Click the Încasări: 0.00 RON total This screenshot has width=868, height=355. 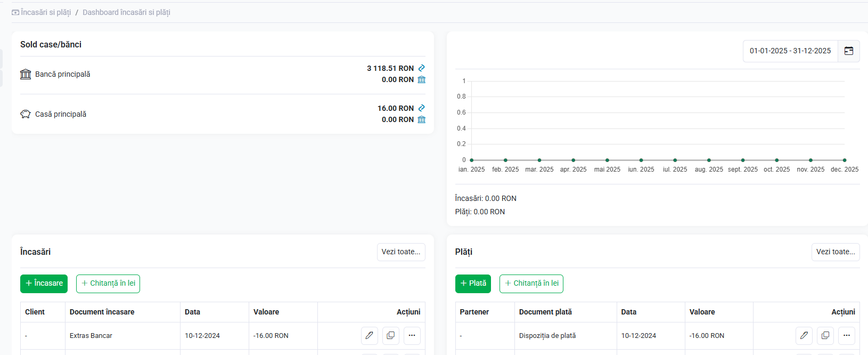[486, 198]
